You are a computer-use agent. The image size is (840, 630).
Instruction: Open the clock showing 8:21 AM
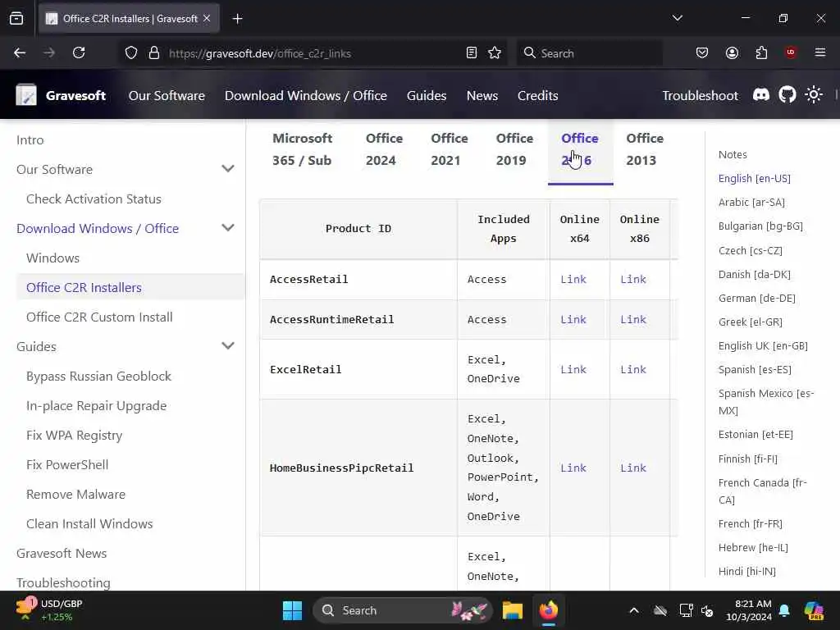pyautogui.click(x=749, y=610)
